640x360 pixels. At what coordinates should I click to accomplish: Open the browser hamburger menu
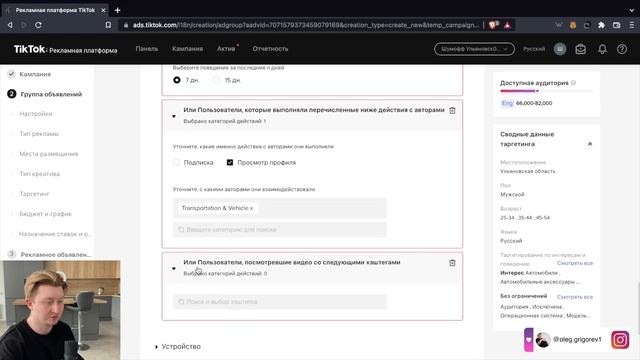tap(632, 25)
